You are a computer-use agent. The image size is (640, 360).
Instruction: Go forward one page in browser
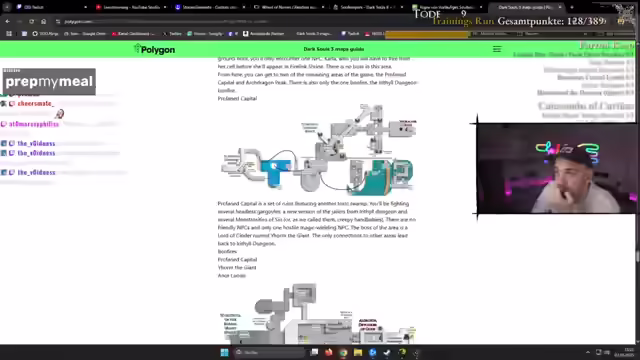19,21
